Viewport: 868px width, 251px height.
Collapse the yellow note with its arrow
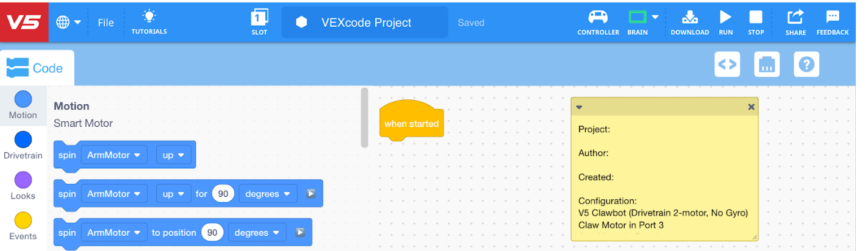[579, 107]
